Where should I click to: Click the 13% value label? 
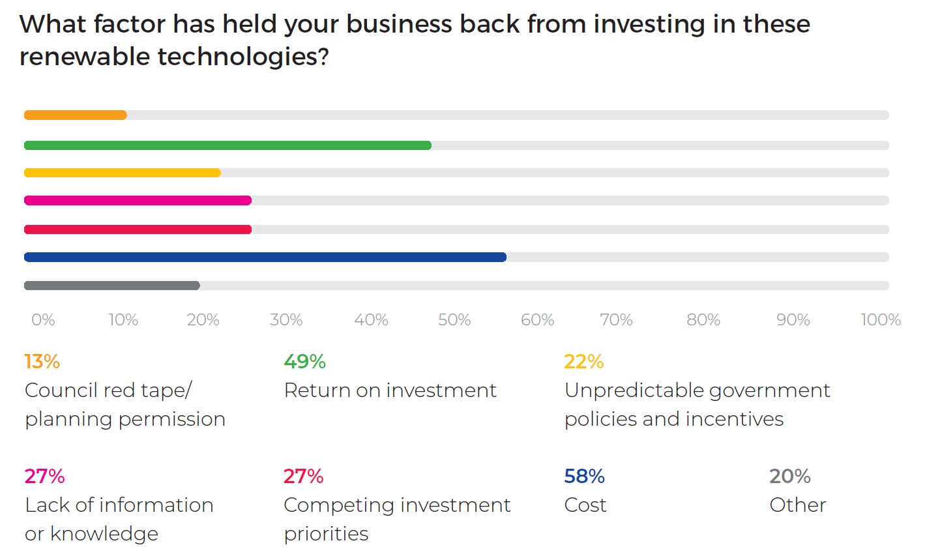tap(42, 361)
